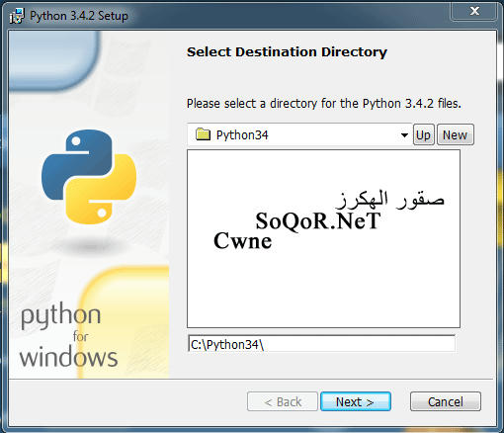
Task: Click the Select Destination Directory heading
Action: pos(287,52)
